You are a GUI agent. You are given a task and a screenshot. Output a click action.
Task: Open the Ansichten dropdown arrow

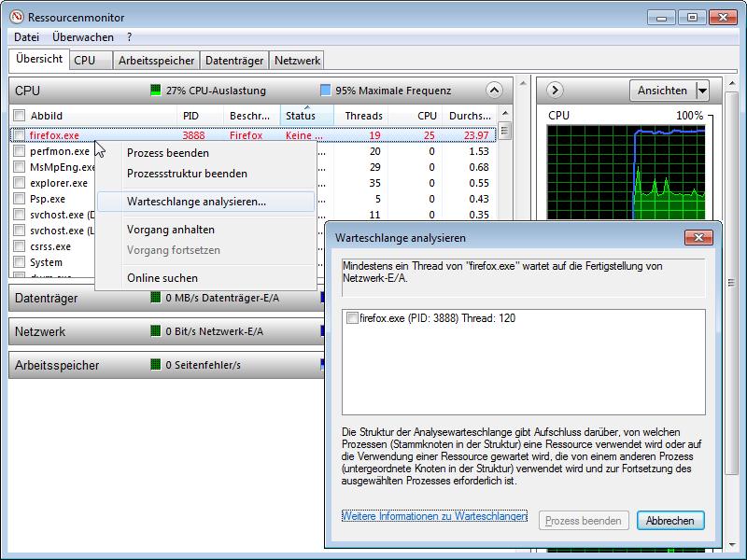tap(702, 91)
